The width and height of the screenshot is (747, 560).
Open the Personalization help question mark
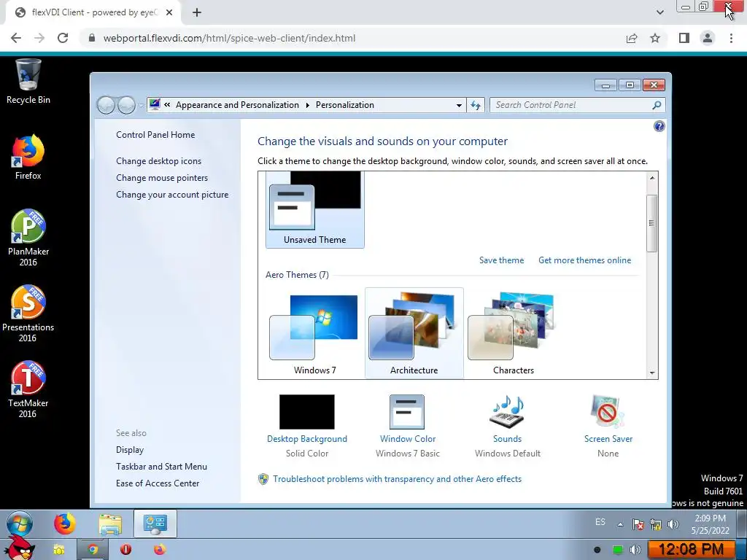[x=659, y=126]
